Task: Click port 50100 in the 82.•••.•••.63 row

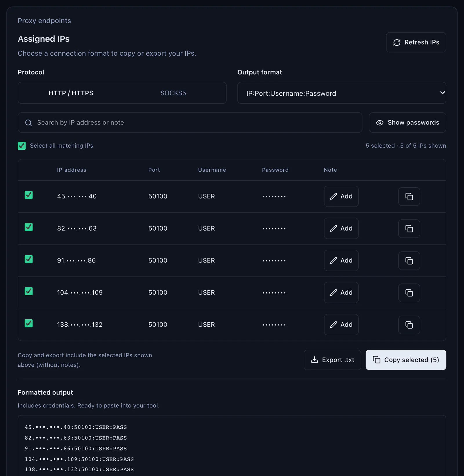Action: point(158,229)
